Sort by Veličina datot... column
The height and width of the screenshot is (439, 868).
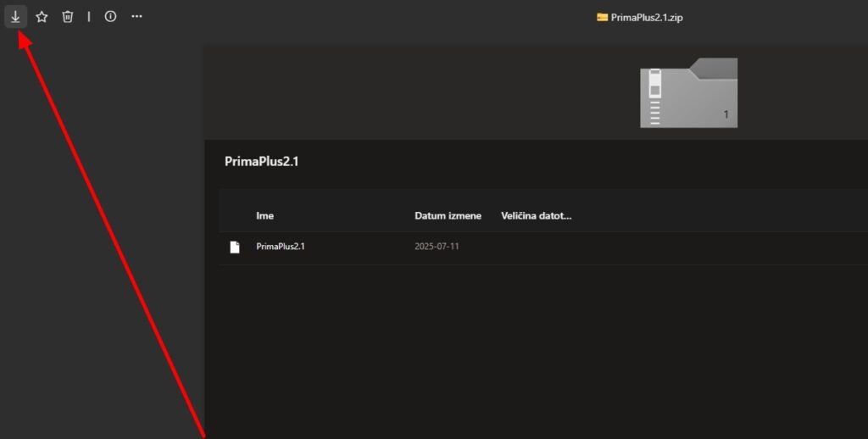537,216
